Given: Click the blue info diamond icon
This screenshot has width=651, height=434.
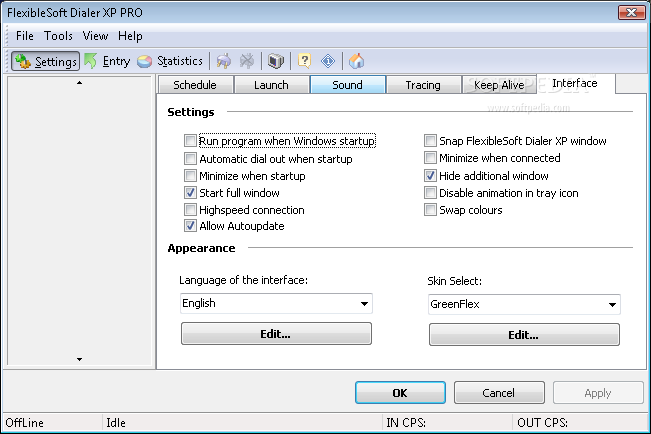Looking at the screenshot, I should click(x=328, y=61).
